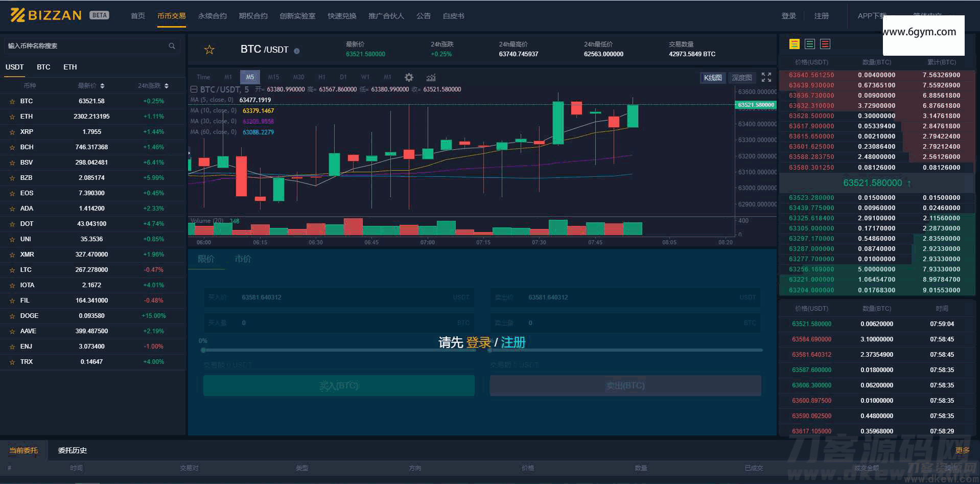Click the buy amount percentage slider
The image size is (980, 484).
coord(339,350)
